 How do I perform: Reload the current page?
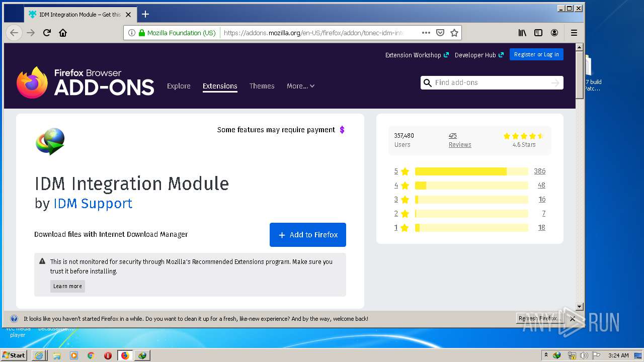[x=47, y=33]
